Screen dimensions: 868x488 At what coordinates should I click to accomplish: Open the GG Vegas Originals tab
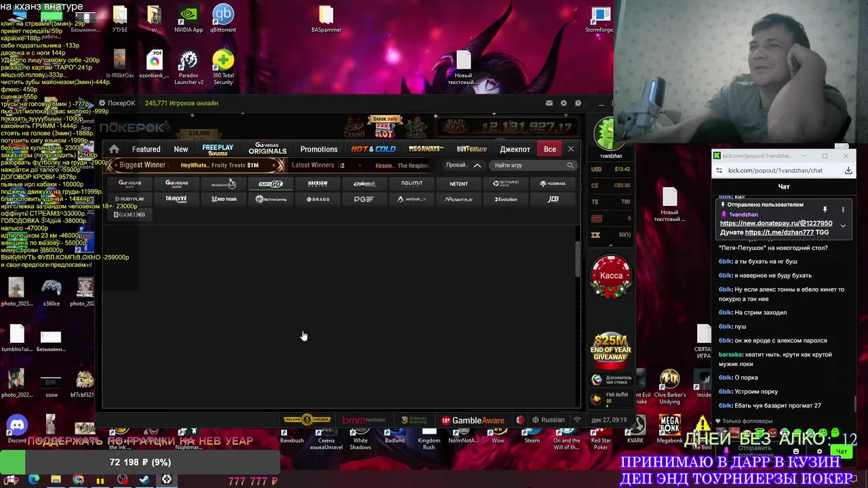267,149
